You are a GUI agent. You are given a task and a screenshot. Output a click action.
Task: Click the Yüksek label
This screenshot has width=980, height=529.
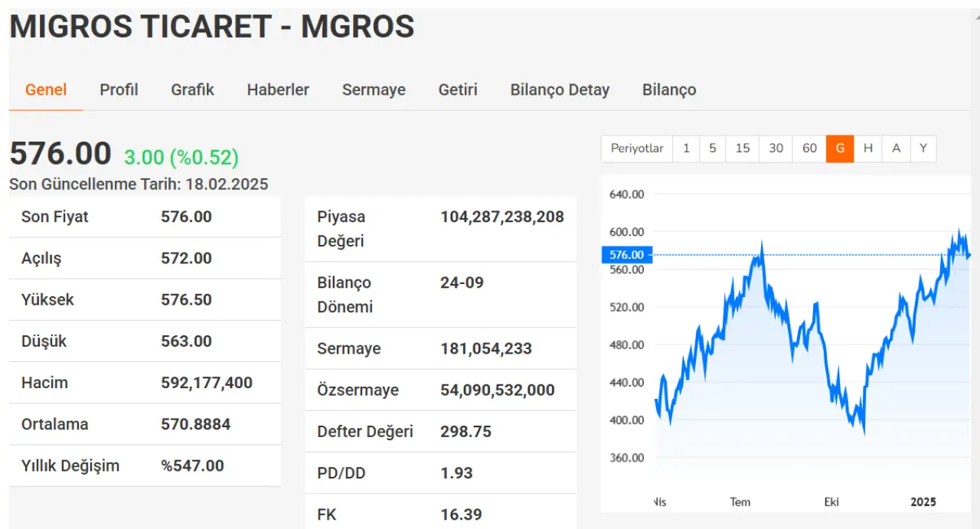47,299
